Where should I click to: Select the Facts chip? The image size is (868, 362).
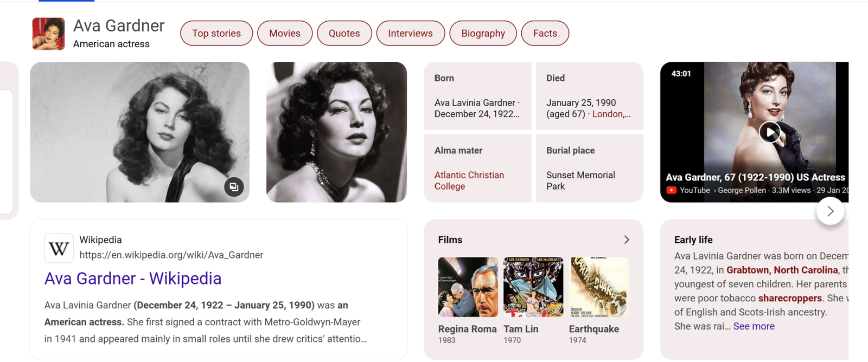pyautogui.click(x=545, y=33)
